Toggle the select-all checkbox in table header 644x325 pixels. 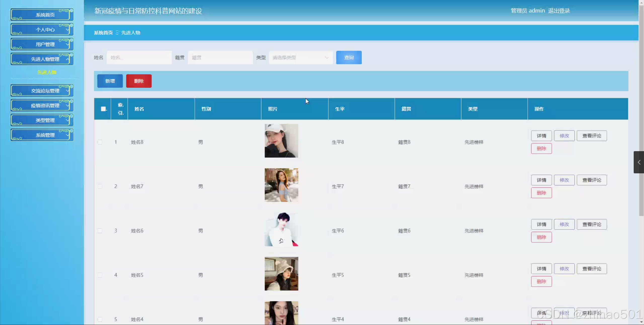(x=103, y=109)
